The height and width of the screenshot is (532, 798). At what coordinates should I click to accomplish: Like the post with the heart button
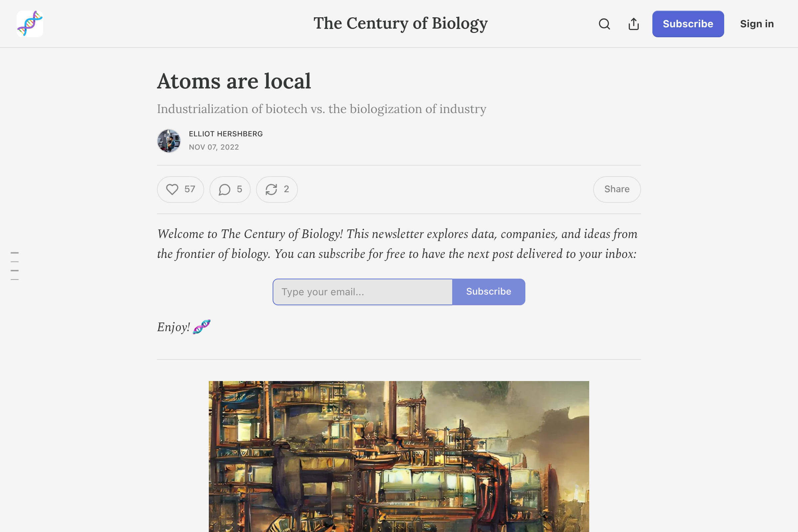[180, 189]
